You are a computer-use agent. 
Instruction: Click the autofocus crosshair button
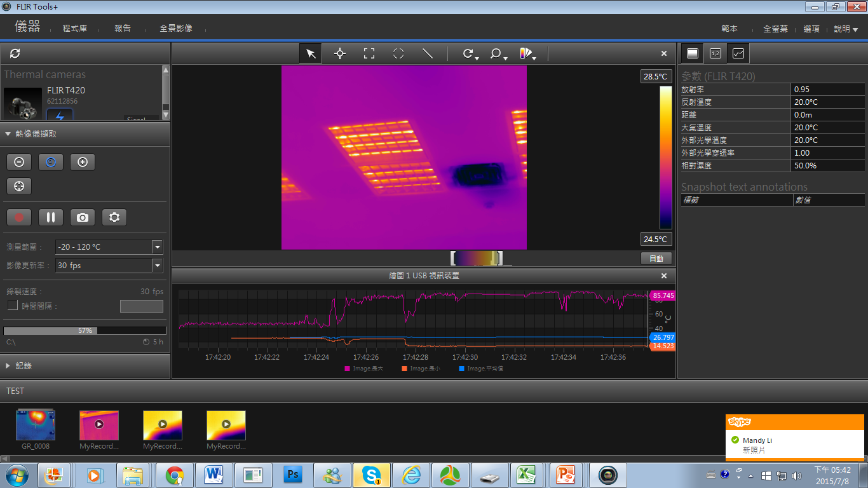click(x=19, y=186)
